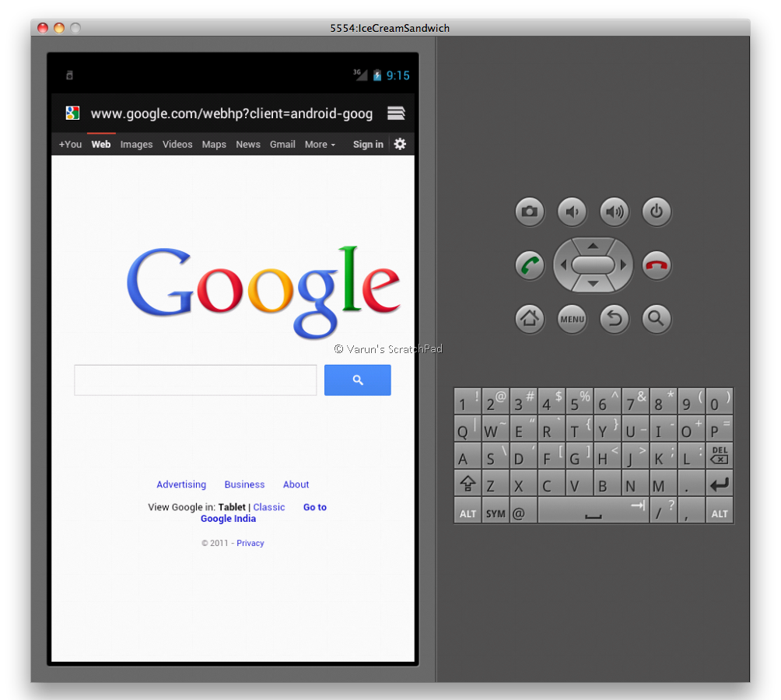Open the Business link
The width and height of the screenshot is (781, 700).
pyautogui.click(x=244, y=485)
